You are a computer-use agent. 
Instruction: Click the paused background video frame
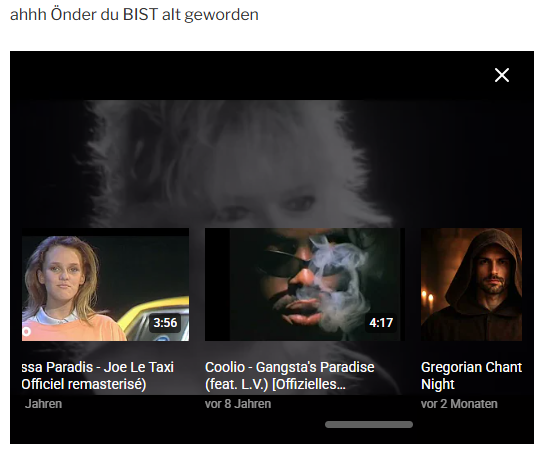(272, 164)
